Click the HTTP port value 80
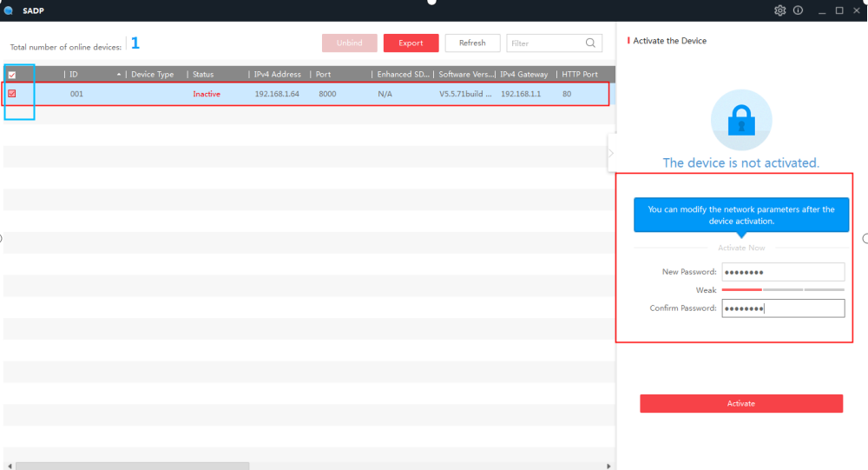The width and height of the screenshot is (868, 470). pyautogui.click(x=567, y=94)
